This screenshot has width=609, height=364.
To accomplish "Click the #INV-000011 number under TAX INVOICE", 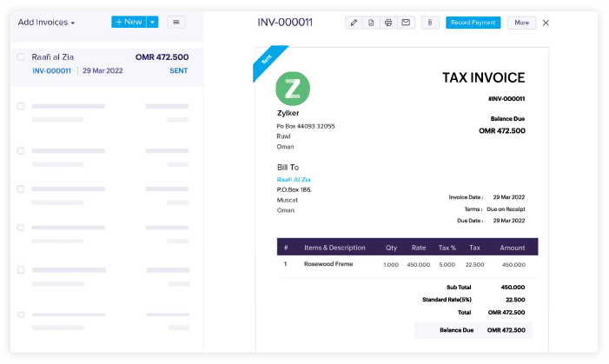I will (x=506, y=99).
